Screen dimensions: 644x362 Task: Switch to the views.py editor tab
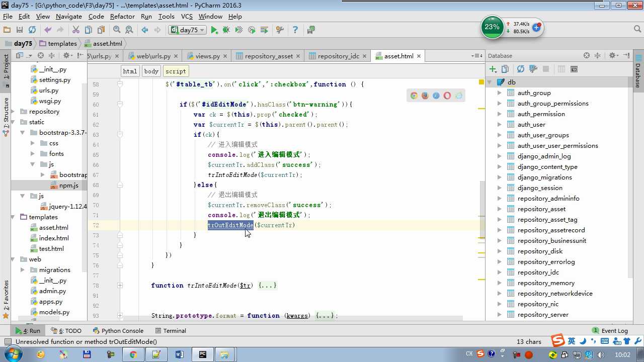click(207, 56)
